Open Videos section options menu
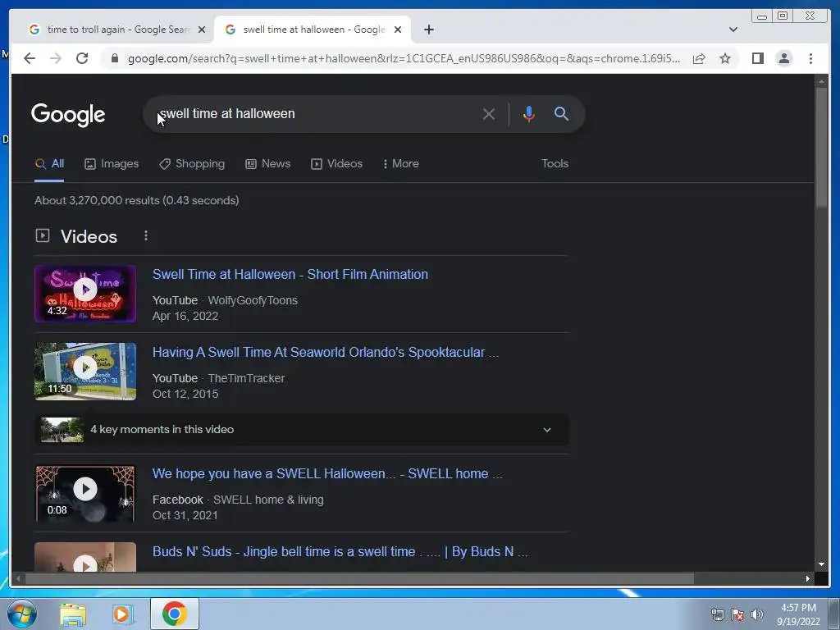This screenshot has width=840, height=630. [146, 235]
